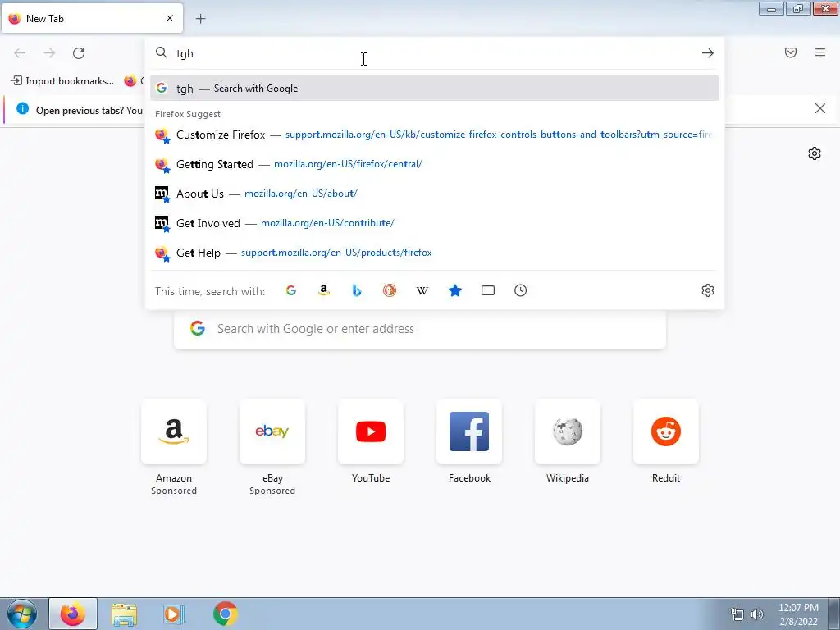
Task: Click the Firefox Suggest heading text
Action: [x=188, y=114]
